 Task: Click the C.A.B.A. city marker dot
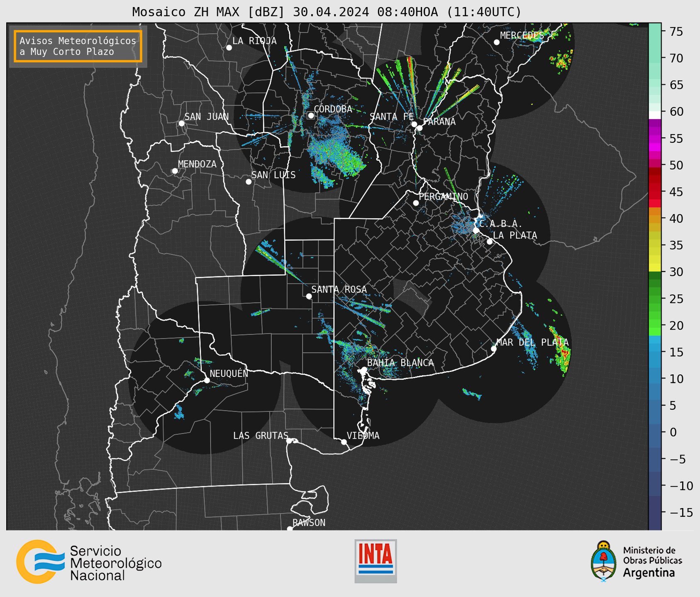coord(476,230)
